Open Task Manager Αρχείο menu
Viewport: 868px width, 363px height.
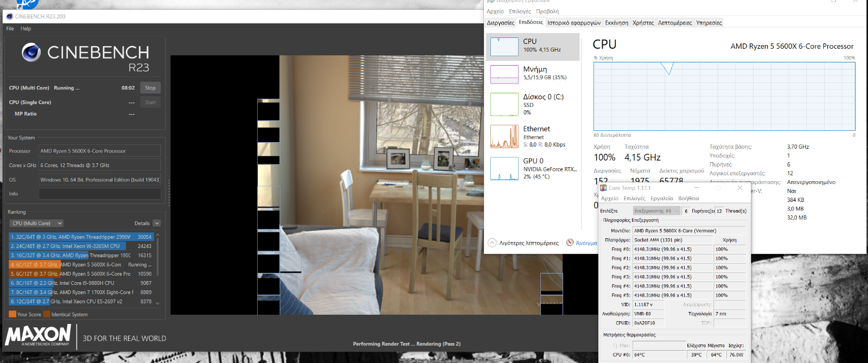coord(495,11)
